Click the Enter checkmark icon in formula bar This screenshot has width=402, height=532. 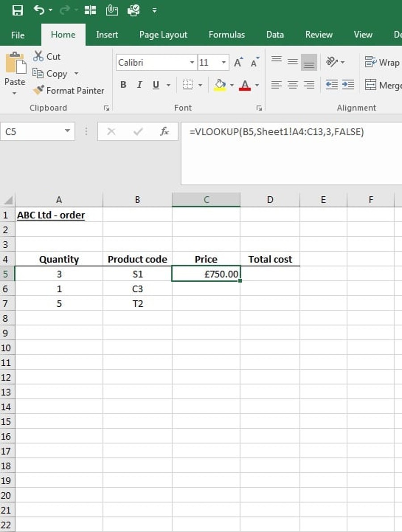click(x=138, y=131)
